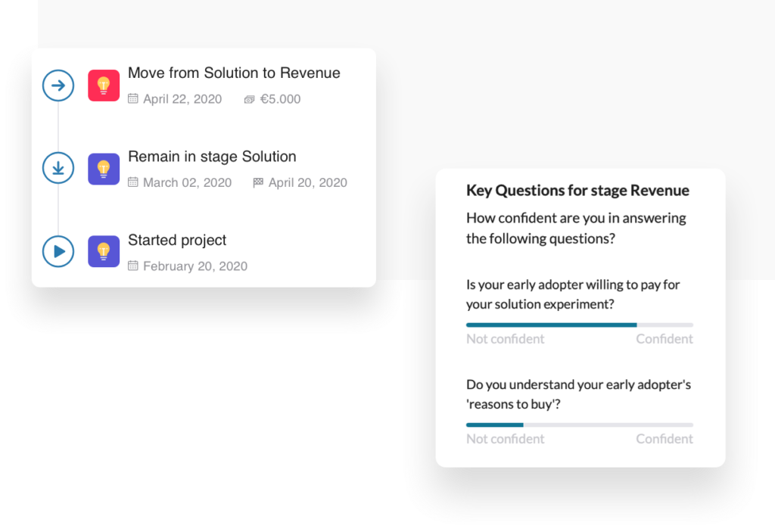Click Confident label for the second question
775x532 pixels.
pyautogui.click(x=664, y=438)
